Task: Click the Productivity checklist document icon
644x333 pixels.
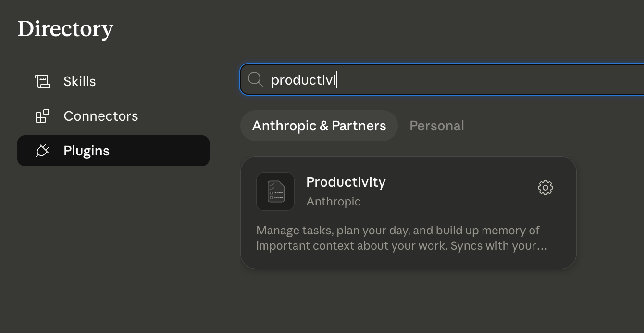Action: click(x=275, y=192)
